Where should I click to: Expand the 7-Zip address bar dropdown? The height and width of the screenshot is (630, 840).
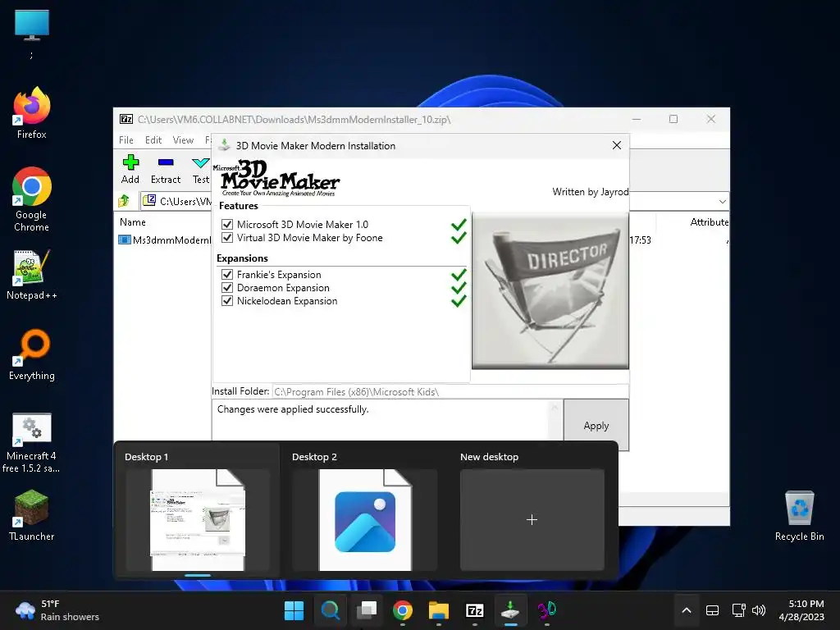722,202
